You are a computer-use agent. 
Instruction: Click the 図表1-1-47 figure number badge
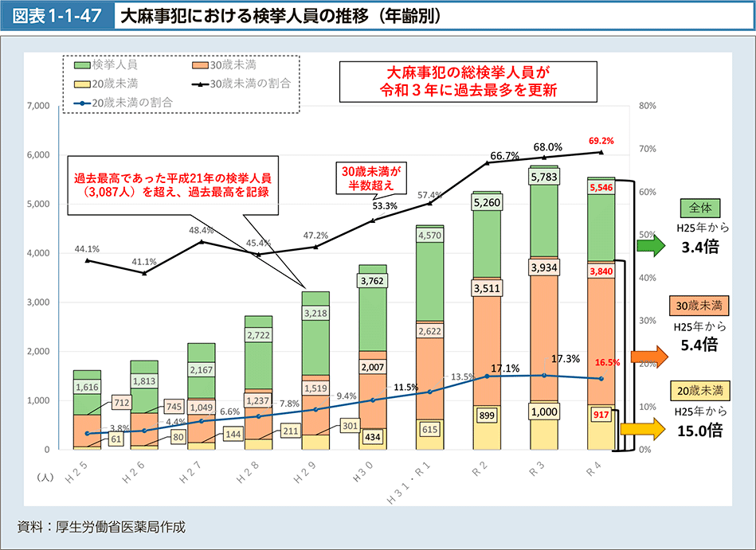pos(57,16)
